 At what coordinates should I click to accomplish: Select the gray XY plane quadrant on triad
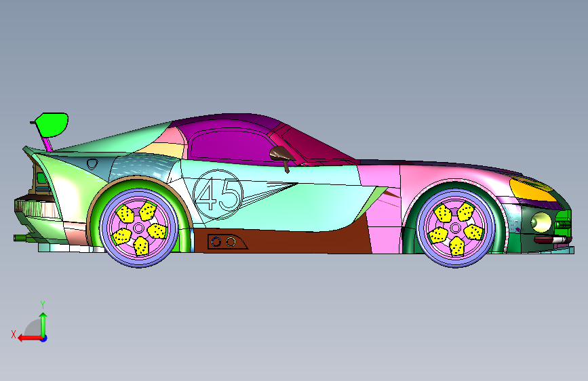(33, 328)
